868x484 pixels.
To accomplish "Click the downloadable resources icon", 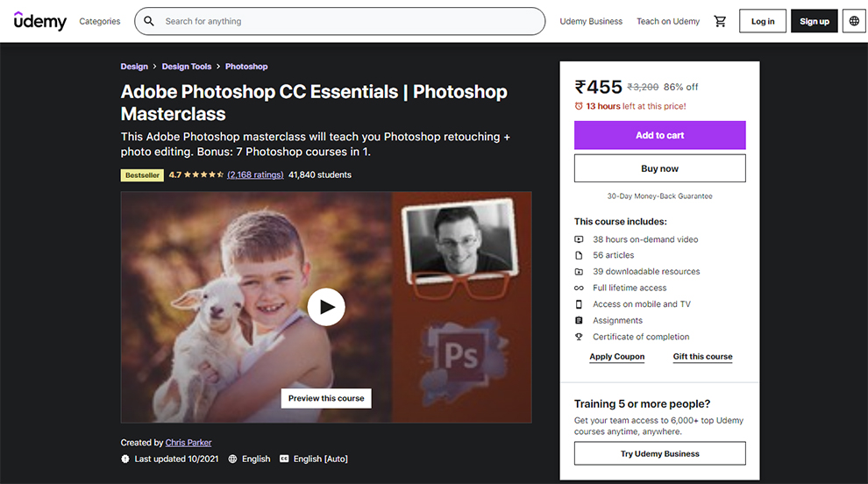I will [x=579, y=271].
